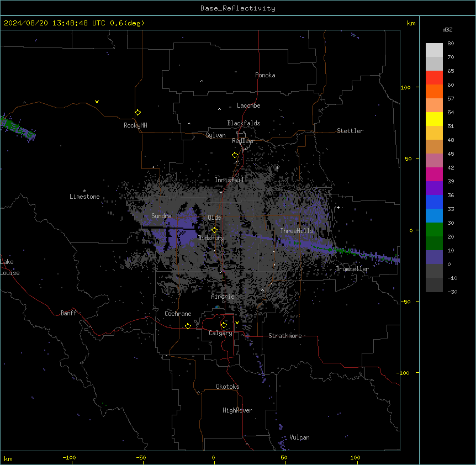
Task: Click the Limestone label
Action: pyautogui.click(x=84, y=197)
